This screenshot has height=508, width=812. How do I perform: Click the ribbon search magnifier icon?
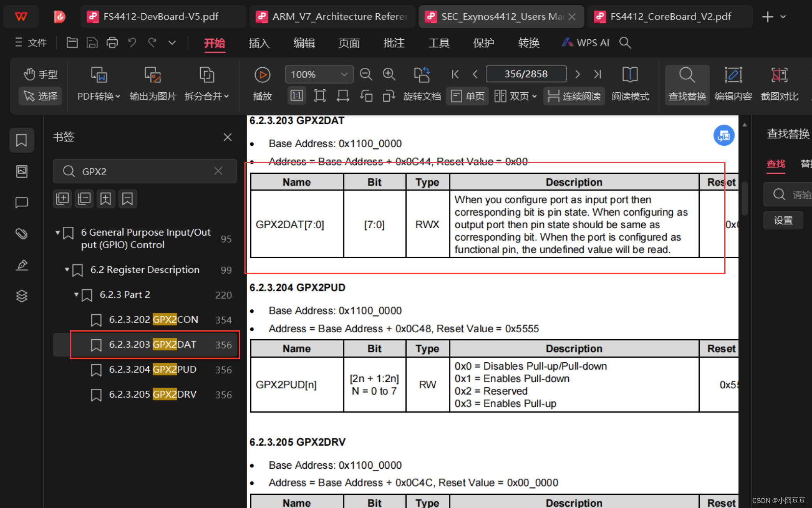[x=625, y=42]
